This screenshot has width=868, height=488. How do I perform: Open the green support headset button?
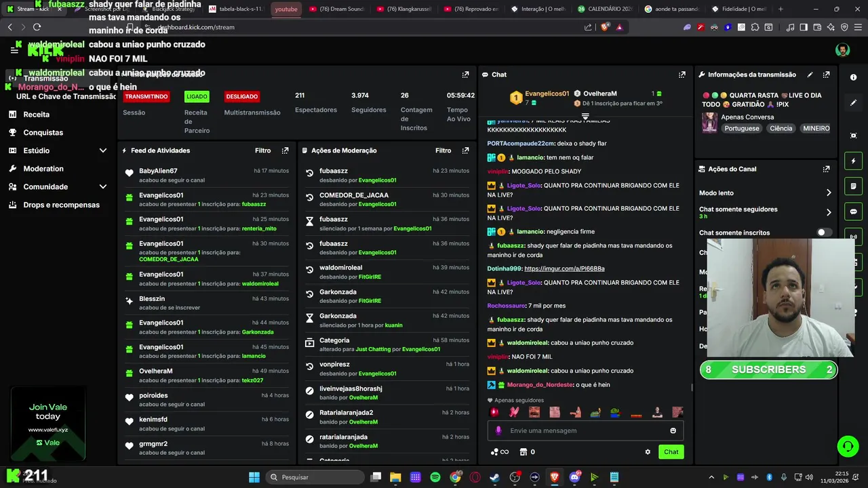click(x=848, y=446)
